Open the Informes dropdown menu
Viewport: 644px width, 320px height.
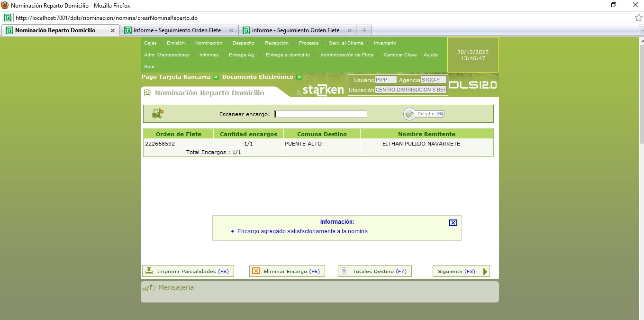(209, 55)
